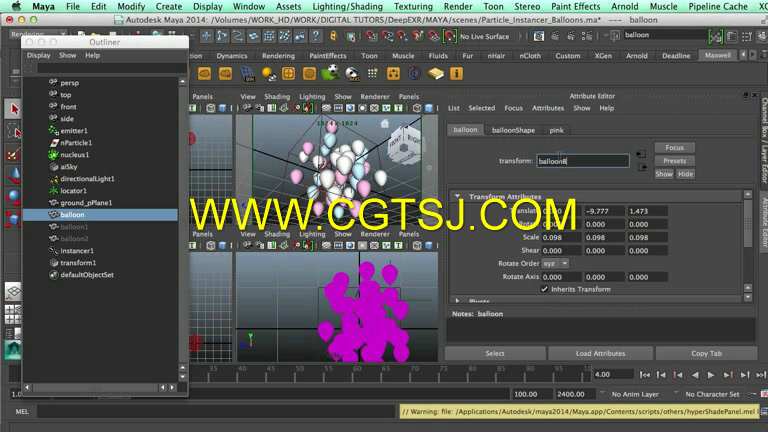Open the Dynamics shelf tab

pyautogui.click(x=232, y=56)
